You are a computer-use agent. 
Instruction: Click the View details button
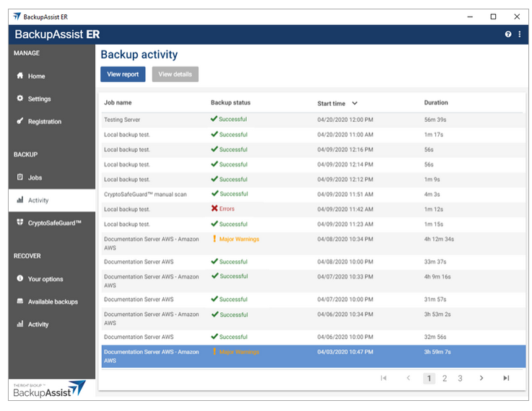click(175, 74)
